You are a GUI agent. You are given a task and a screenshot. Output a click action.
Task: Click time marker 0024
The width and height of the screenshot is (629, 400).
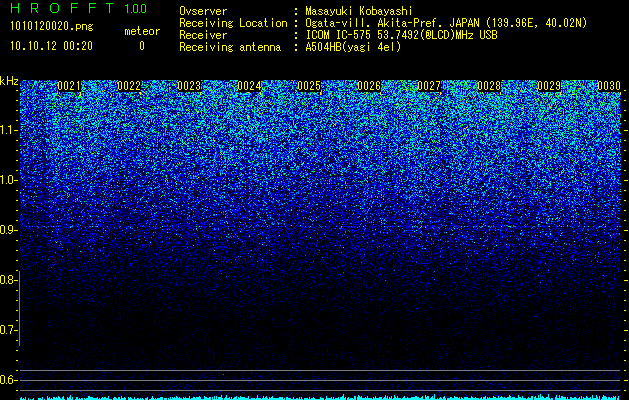[x=249, y=86]
